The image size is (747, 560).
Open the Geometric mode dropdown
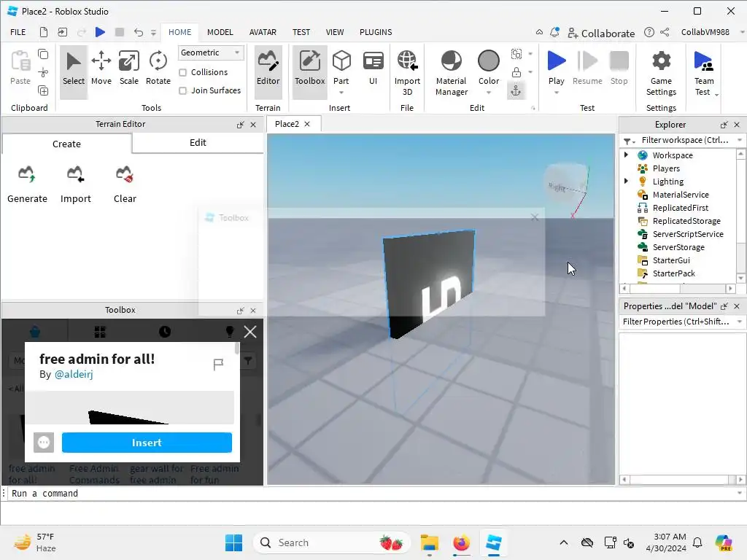211,52
